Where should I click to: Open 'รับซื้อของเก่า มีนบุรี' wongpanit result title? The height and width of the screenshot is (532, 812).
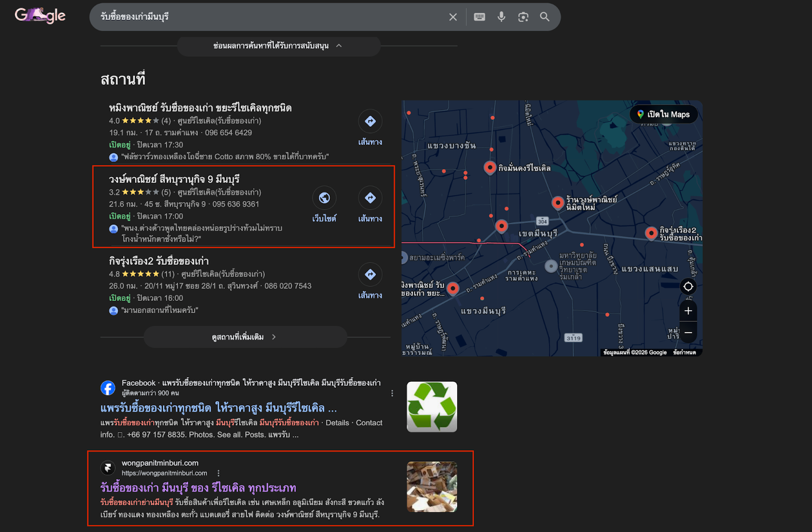pos(198,488)
